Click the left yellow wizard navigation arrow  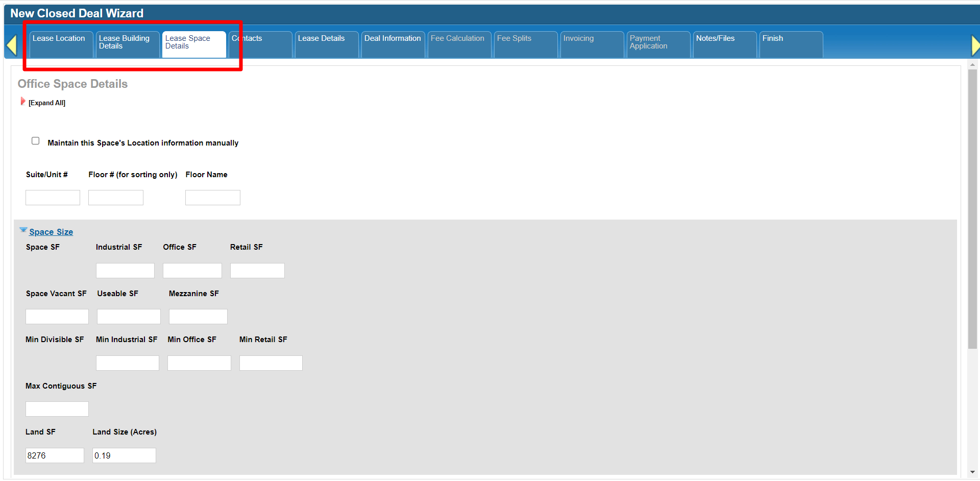[x=12, y=45]
